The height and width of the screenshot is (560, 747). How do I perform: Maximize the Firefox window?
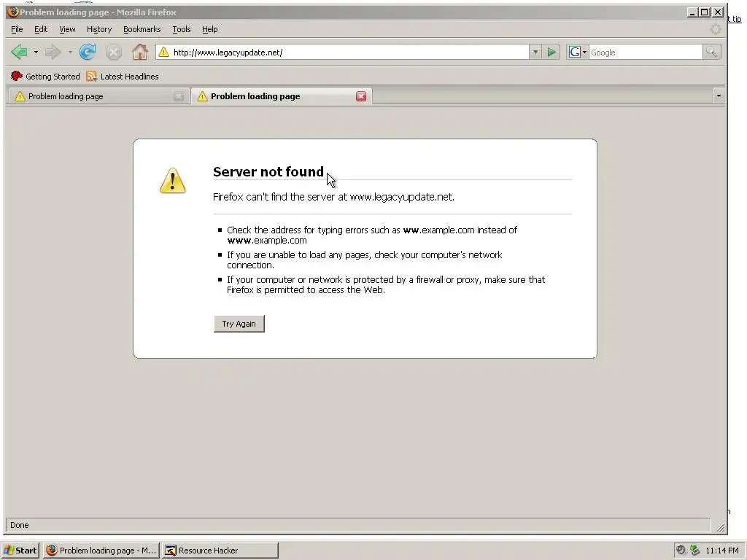coord(704,12)
